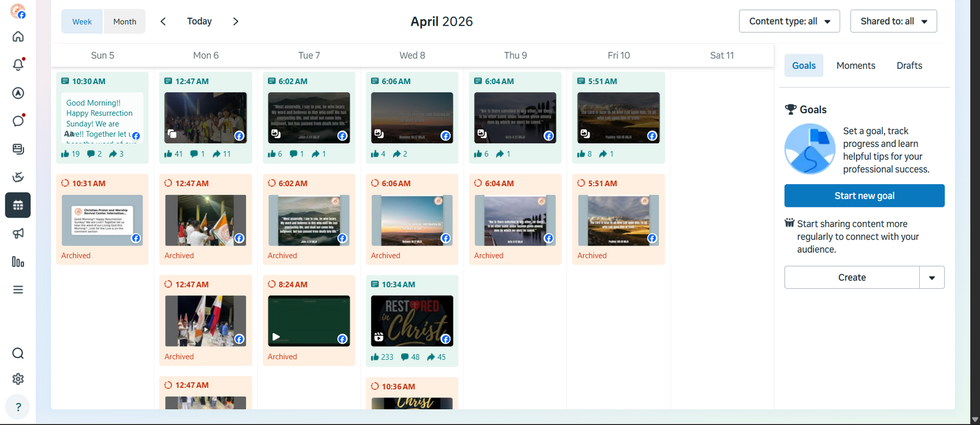Open Thu 9 archived 6:04 AM post thumbnail
Screen dimensions: 980x425
[516, 220]
